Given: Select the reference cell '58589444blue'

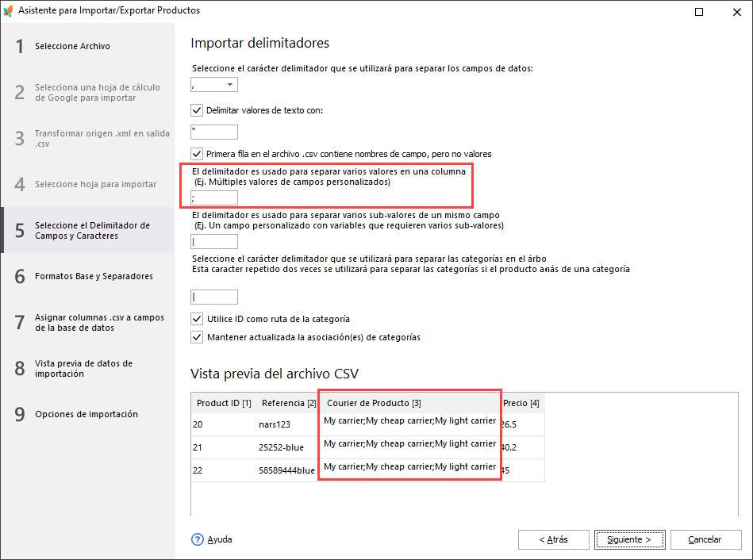Looking at the screenshot, I should coord(287,470).
